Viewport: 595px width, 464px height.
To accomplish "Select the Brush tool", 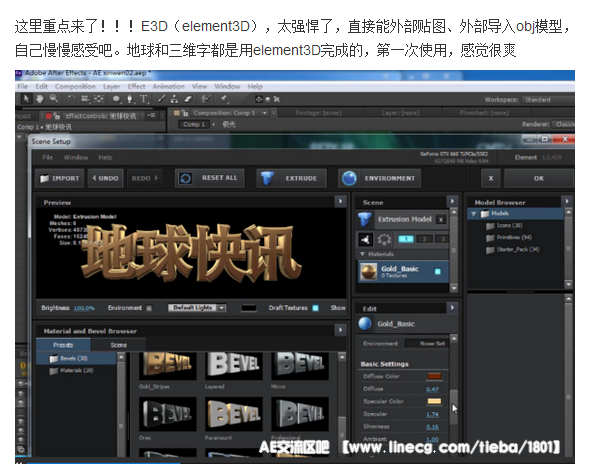I will pos(162,99).
